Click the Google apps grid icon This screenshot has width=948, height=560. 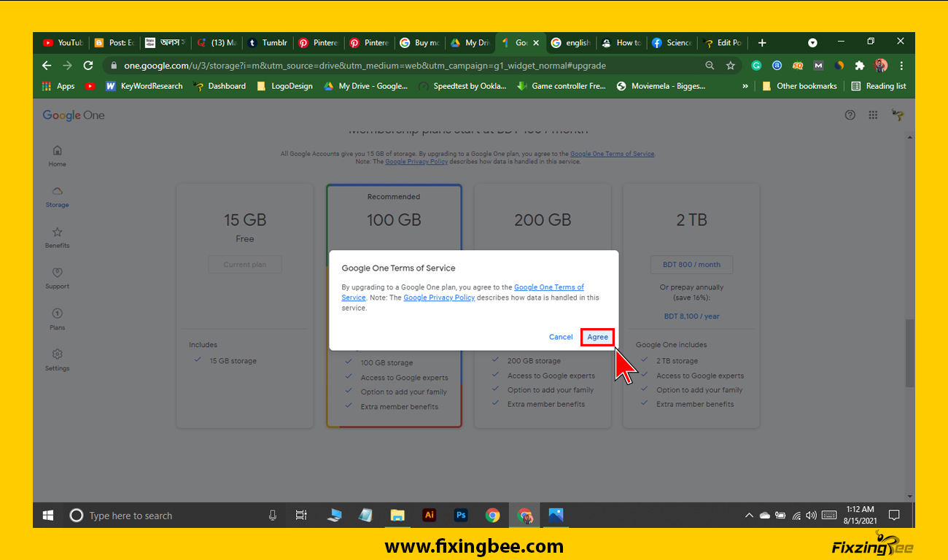(x=873, y=115)
